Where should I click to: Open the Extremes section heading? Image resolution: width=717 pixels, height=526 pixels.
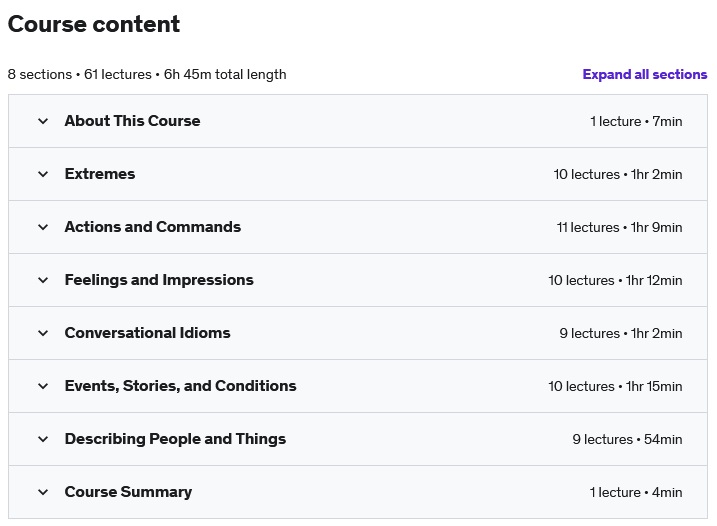point(100,174)
